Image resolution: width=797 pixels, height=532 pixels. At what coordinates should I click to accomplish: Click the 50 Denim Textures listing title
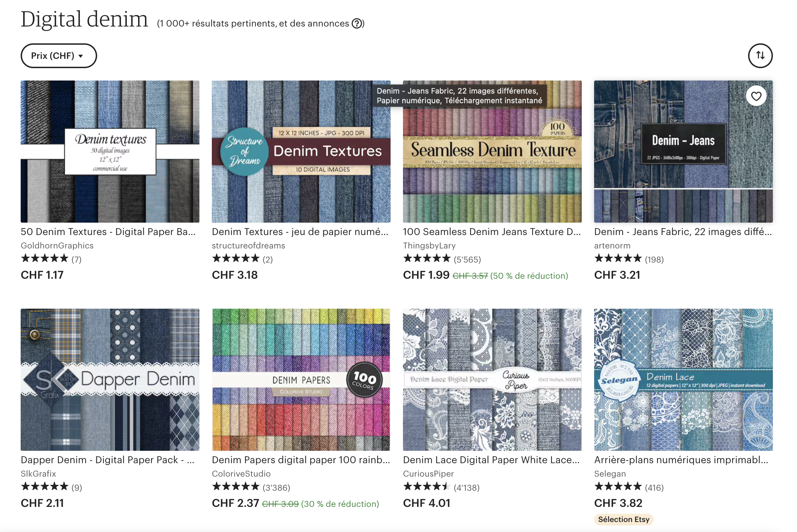pyautogui.click(x=108, y=232)
